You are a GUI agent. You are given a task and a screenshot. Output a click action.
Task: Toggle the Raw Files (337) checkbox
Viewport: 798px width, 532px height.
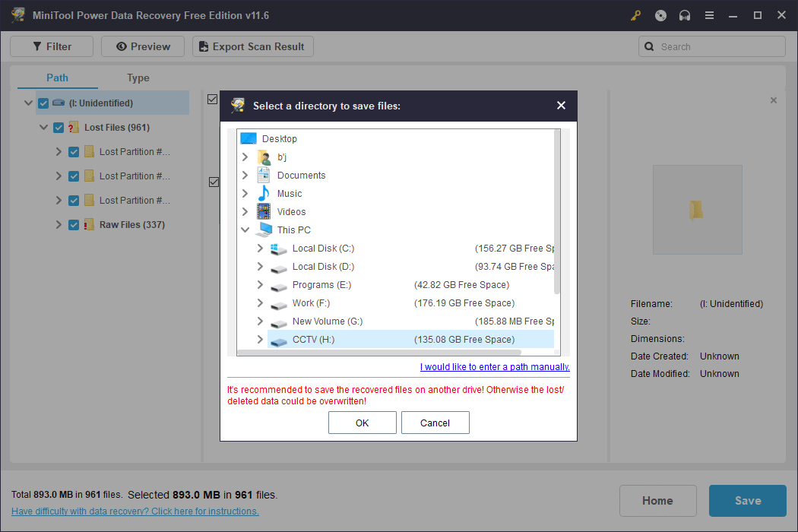click(x=74, y=224)
